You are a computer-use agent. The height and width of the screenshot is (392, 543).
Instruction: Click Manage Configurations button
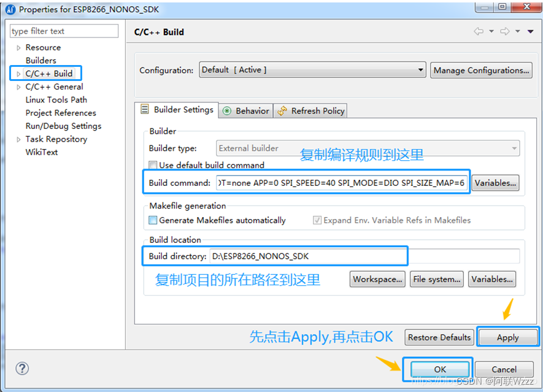[482, 71]
